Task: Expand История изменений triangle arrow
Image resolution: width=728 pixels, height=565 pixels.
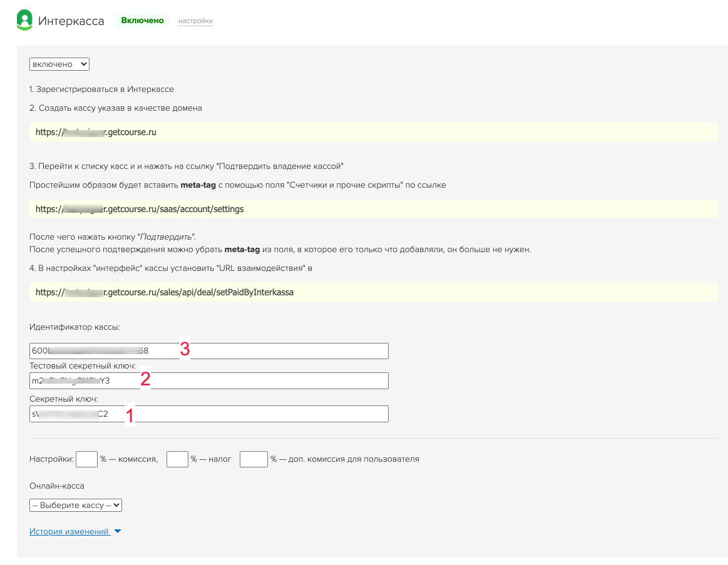Action: (x=118, y=532)
